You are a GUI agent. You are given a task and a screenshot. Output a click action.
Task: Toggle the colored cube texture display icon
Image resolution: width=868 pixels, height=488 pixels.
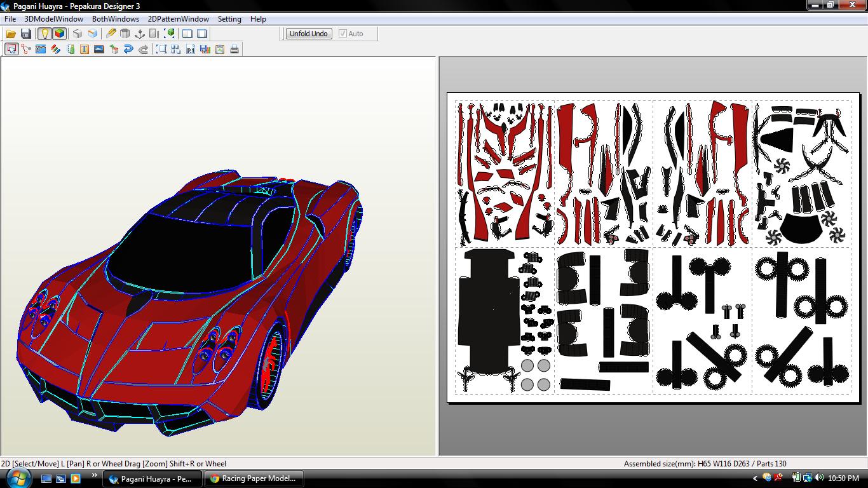(60, 34)
